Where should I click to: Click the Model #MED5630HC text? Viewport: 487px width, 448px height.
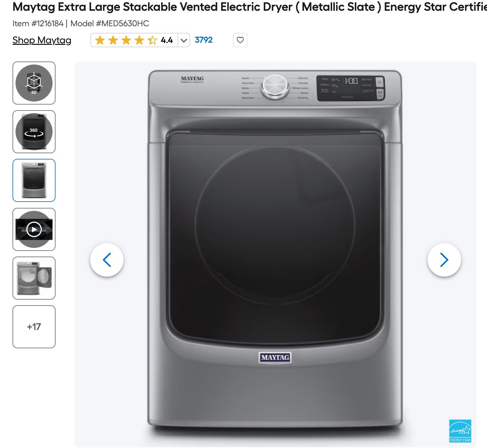click(110, 22)
